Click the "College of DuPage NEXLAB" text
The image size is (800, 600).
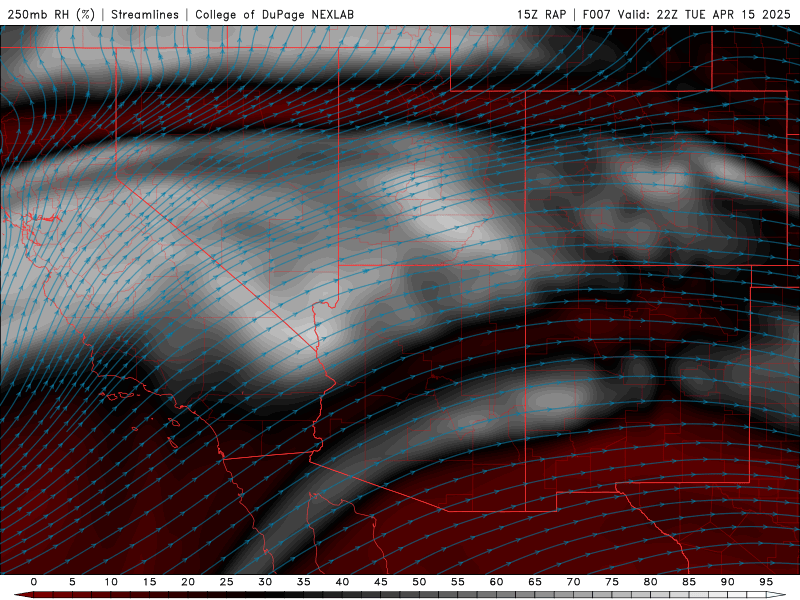[x=274, y=14]
